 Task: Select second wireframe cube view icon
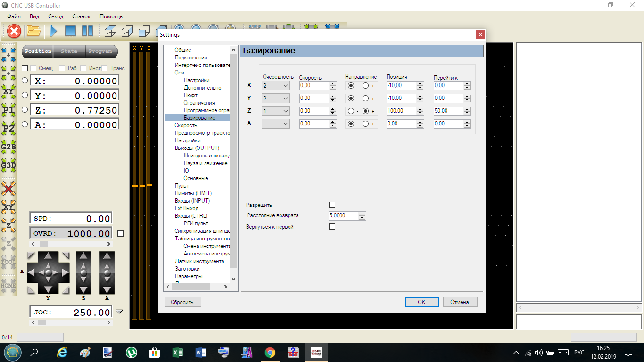127,31
